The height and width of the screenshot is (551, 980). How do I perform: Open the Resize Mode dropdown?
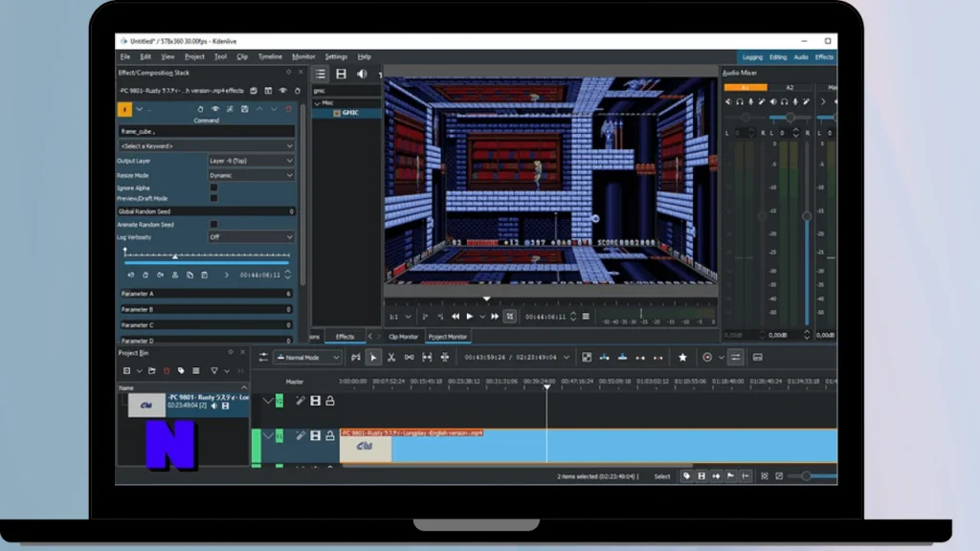[x=251, y=176]
